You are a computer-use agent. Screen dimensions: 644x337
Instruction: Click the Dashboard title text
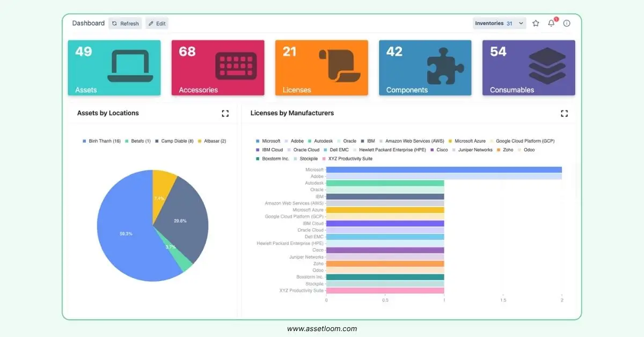(x=89, y=23)
